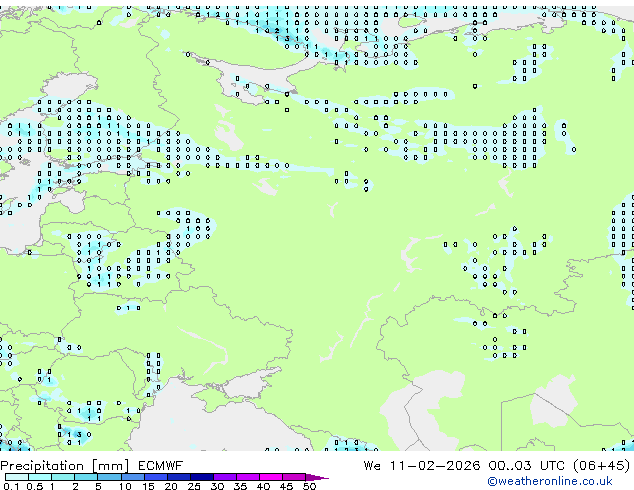
Task: Click the date "We 11-02-2026"
Action: [x=422, y=466]
